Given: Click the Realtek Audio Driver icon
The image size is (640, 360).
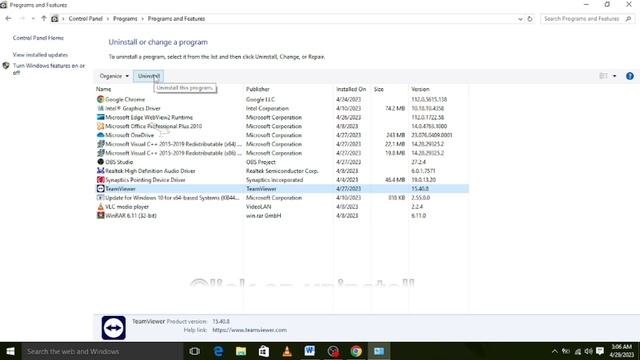Looking at the screenshot, I should tap(100, 171).
